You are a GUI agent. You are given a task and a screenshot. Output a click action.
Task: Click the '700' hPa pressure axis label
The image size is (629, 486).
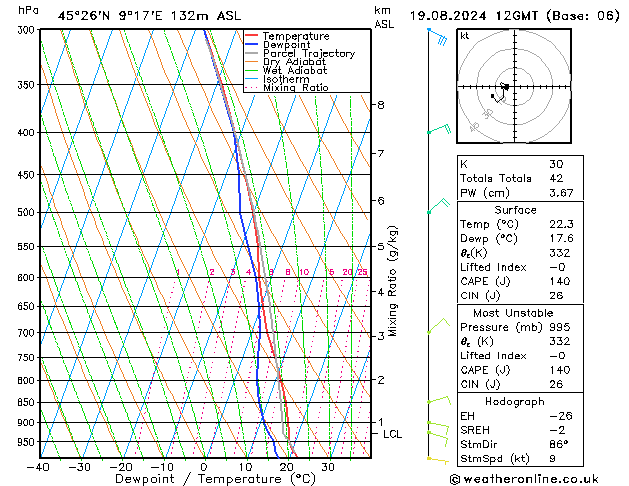click(x=28, y=333)
